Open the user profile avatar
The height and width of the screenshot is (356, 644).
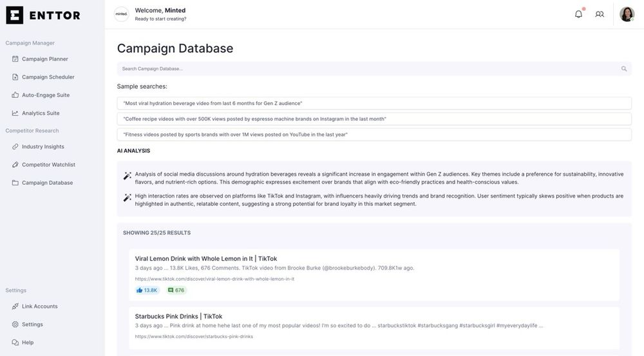(x=627, y=14)
